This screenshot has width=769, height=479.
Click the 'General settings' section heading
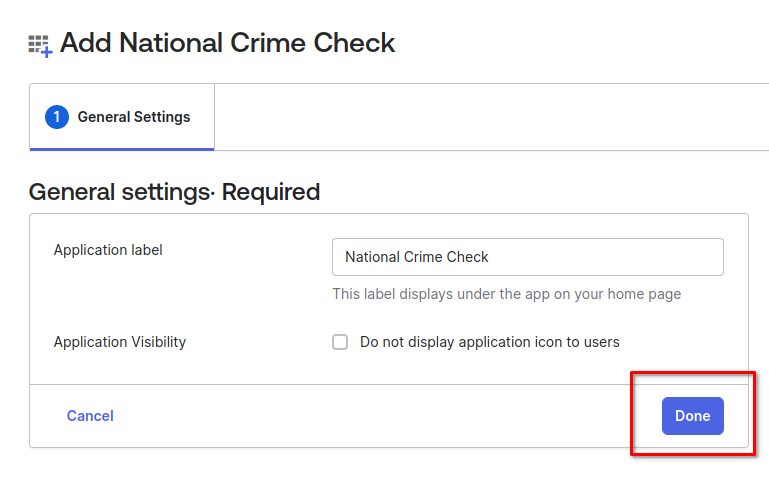pyautogui.click(x=120, y=192)
